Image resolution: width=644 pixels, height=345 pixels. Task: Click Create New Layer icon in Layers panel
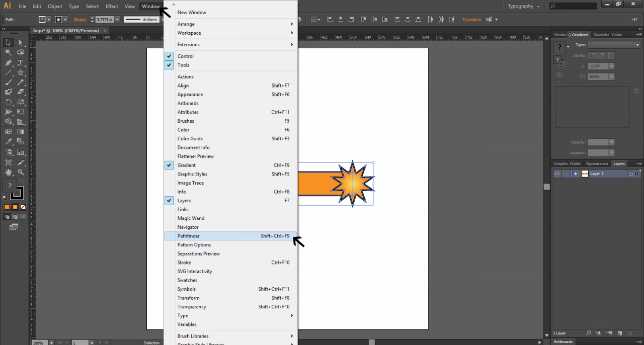pyautogui.click(x=619, y=333)
